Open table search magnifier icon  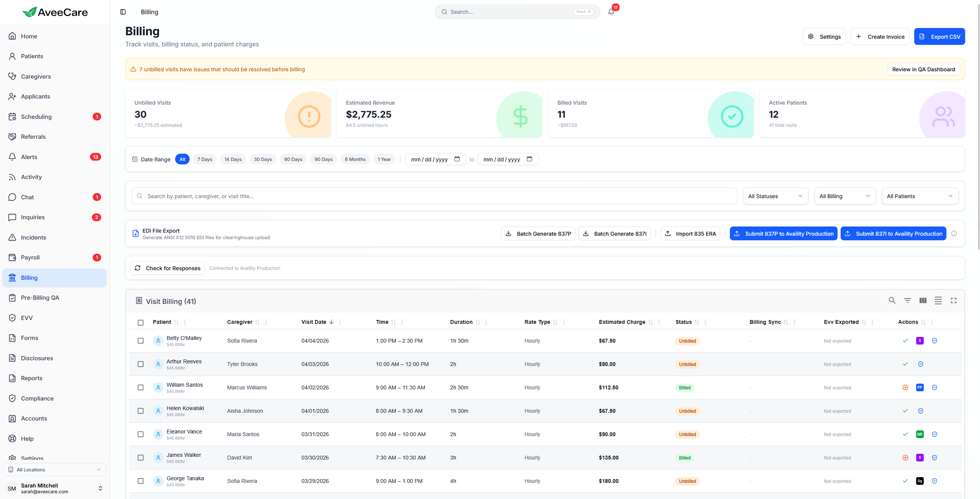click(x=892, y=301)
